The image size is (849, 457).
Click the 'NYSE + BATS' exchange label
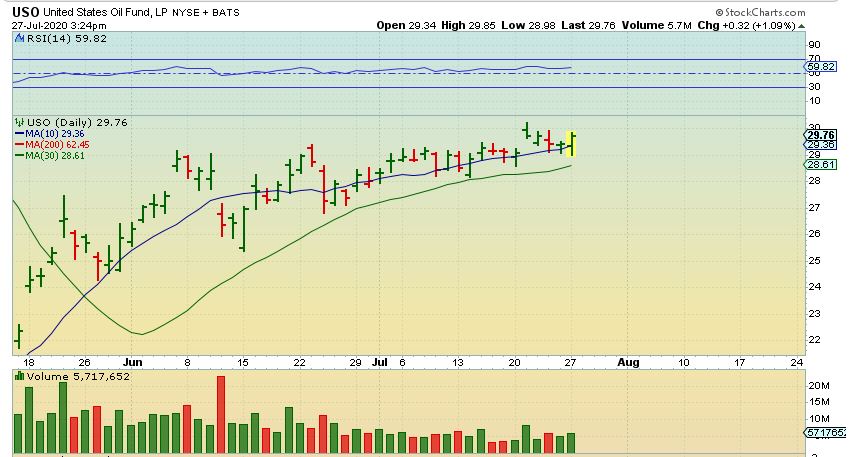point(206,12)
